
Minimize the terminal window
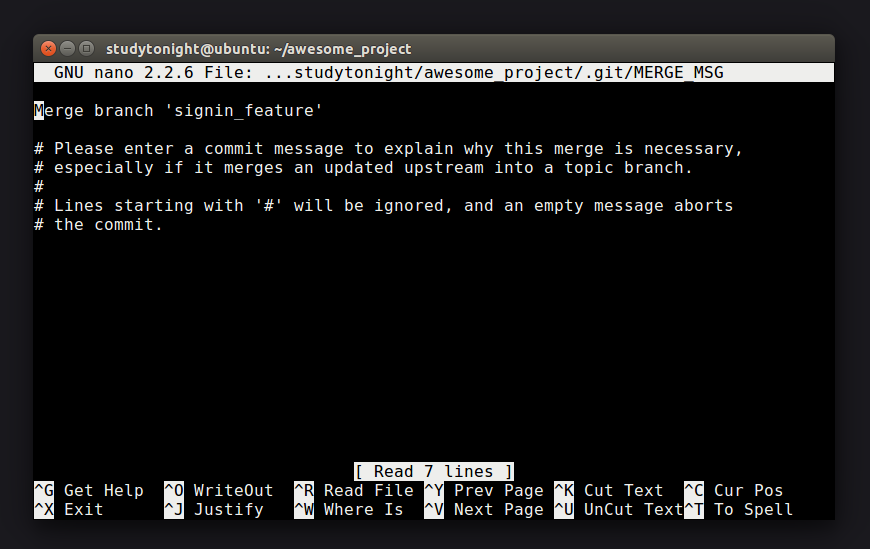tap(67, 49)
